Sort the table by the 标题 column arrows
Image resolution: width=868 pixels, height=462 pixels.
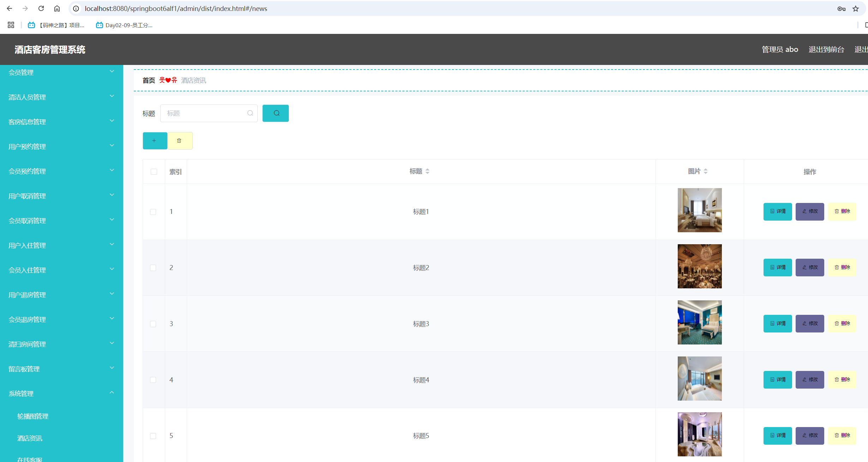pos(427,172)
